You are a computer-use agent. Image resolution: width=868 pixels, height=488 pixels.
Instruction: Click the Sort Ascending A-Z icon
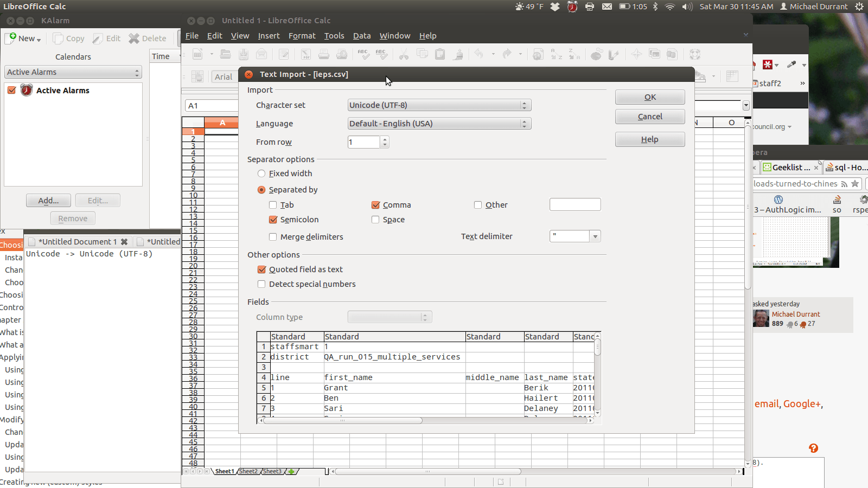tap(557, 54)
